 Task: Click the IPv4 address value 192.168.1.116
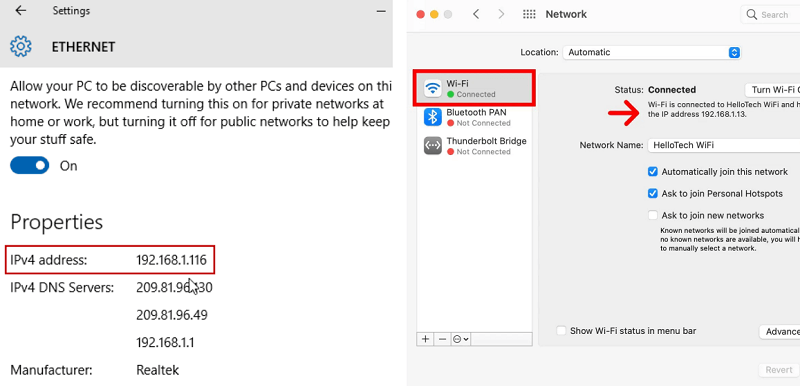coord(171,260)
